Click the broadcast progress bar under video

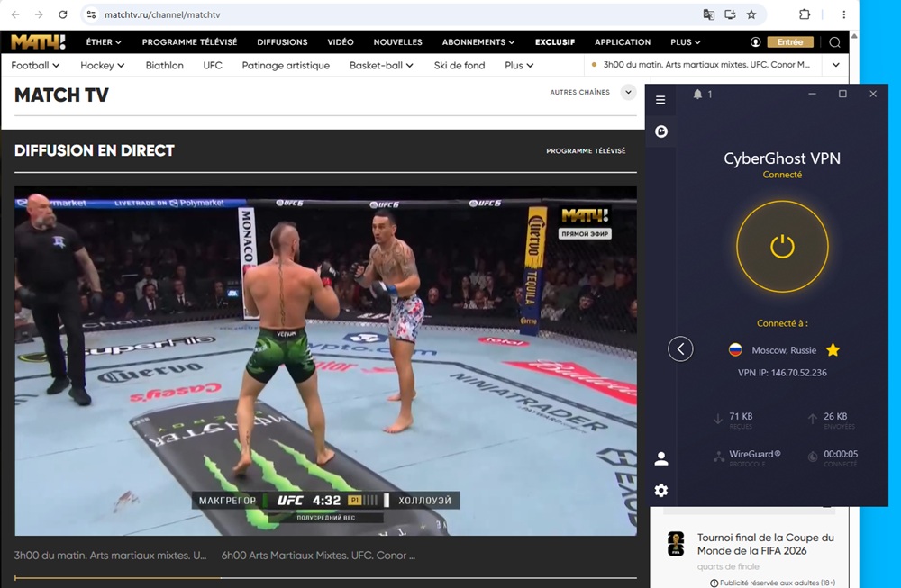325,577
